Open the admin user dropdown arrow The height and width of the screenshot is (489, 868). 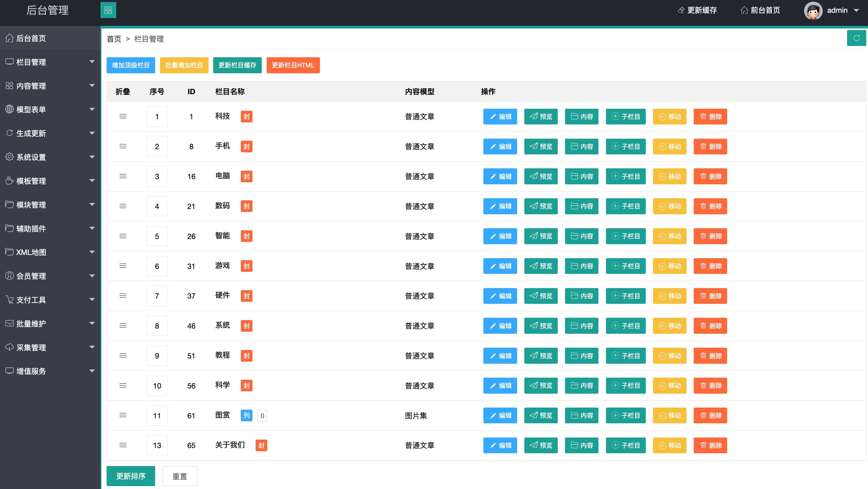coord(856,10)
